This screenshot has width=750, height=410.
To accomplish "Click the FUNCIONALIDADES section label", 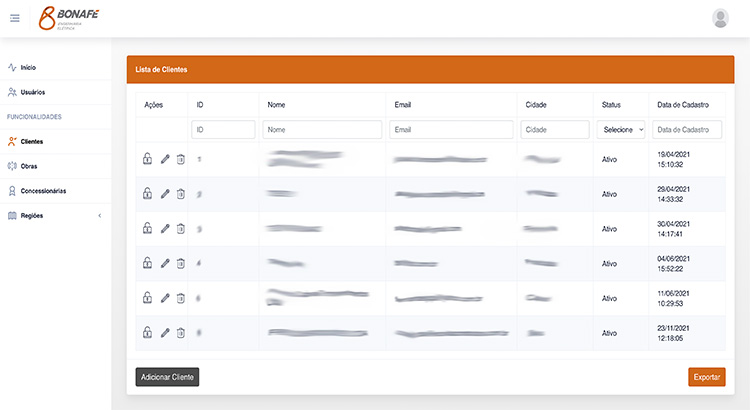I will tap(34, 117).
